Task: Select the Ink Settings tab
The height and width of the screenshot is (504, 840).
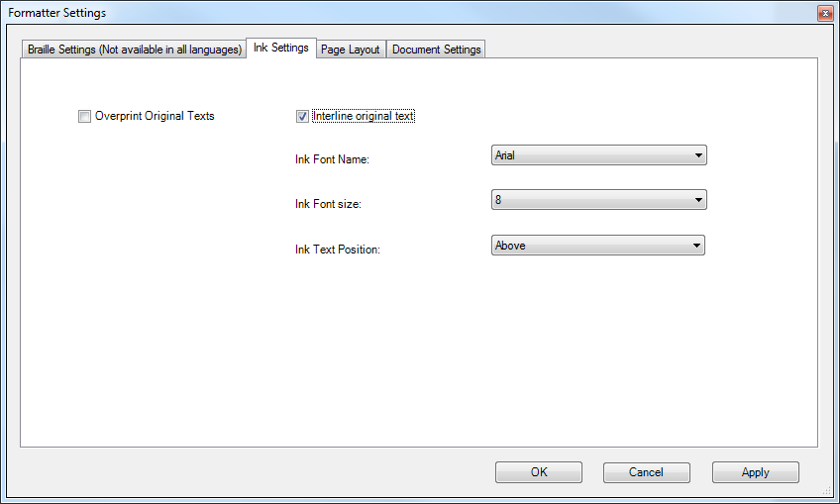Action: coord(281,48)
